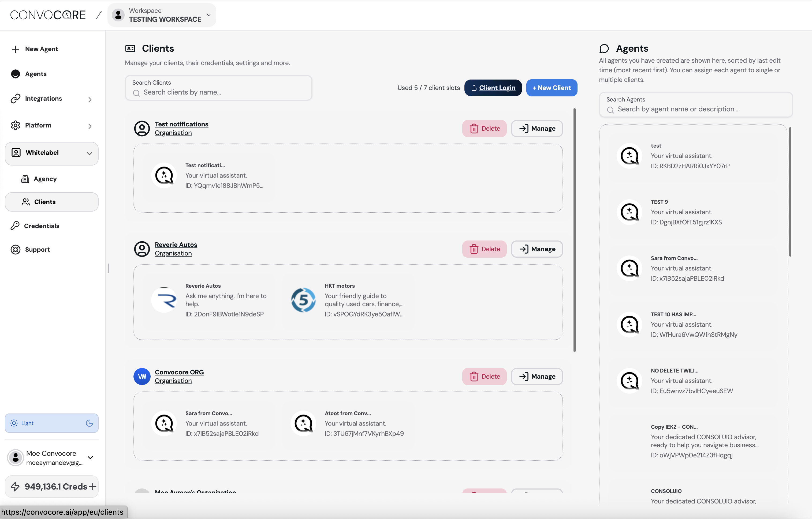
Task: Click the HKT motors agent logo
Action: click(303, 300)
